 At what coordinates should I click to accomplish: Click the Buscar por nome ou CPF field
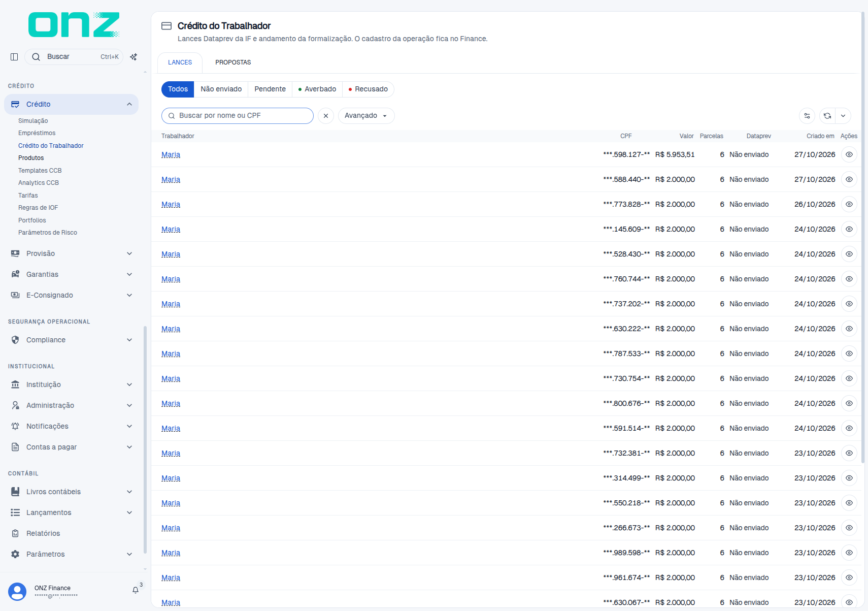(x=238, y=116)
